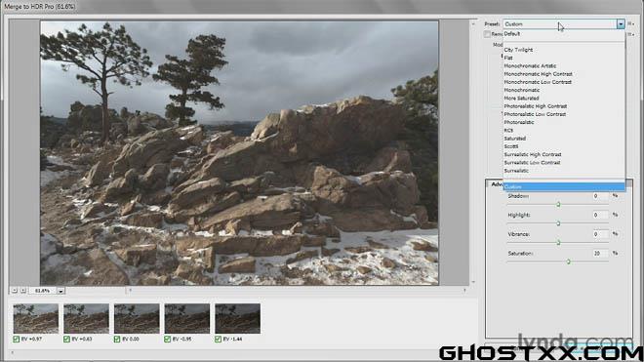Select the EV -1.44 source thumbnail
Image resolution: width=644 pixels, height=362 pixels.
(x=237, y=318)
